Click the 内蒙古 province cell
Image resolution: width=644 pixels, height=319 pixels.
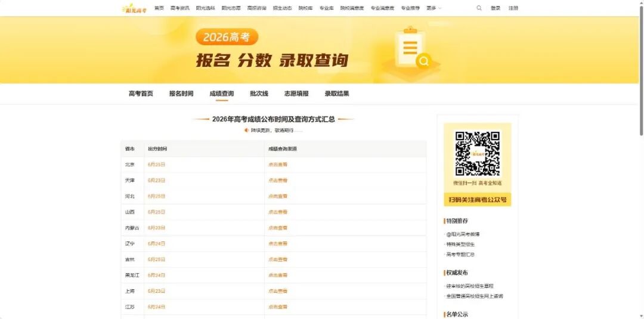(x=132, y=228)
